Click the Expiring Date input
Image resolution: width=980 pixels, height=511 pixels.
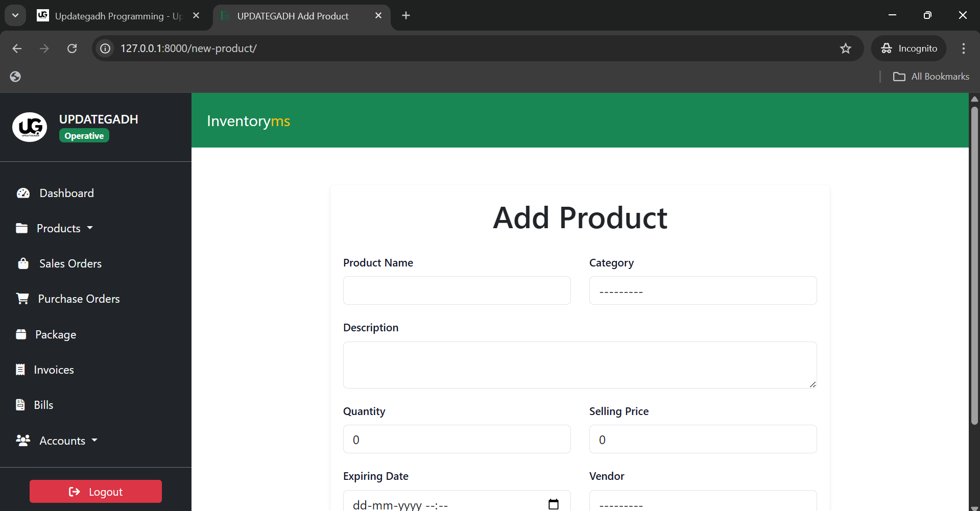click(x=457, y=501)
